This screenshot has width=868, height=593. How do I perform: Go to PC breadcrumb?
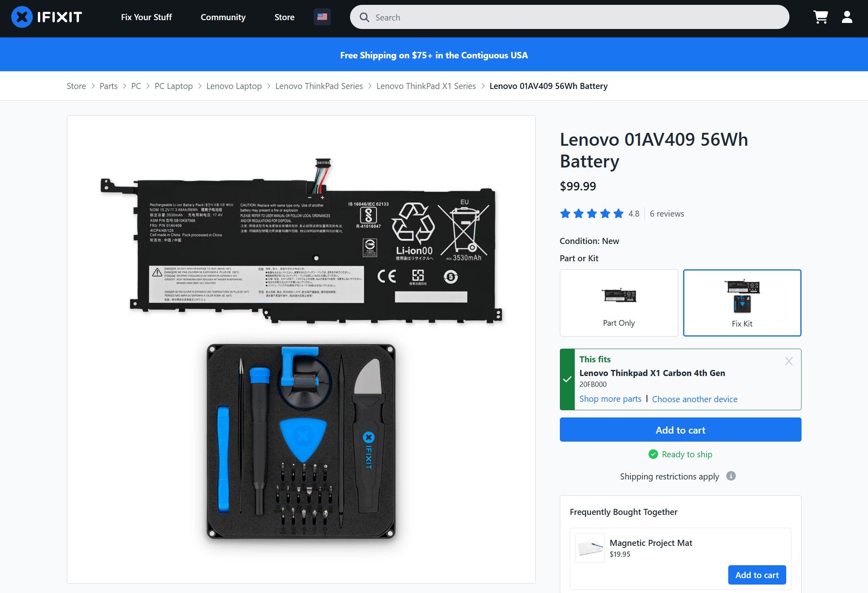136,86
